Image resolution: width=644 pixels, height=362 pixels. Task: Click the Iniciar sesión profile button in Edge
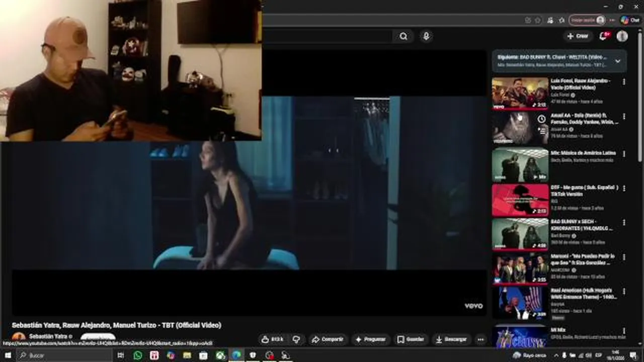pos(587,21)
